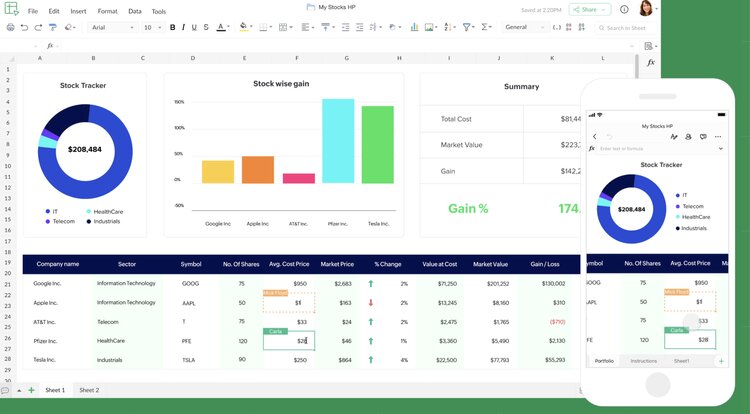This screenshot has width=750, height=414.
Task: Click the fx icon in the right side panel
Action: pyautogui.click(x=651, y=63)
